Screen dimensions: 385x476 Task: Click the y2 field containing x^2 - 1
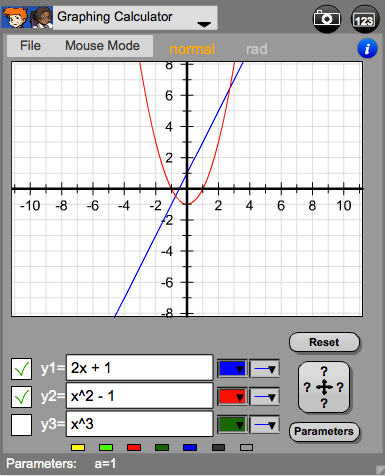pyautogui.click(x=140, y=396)
